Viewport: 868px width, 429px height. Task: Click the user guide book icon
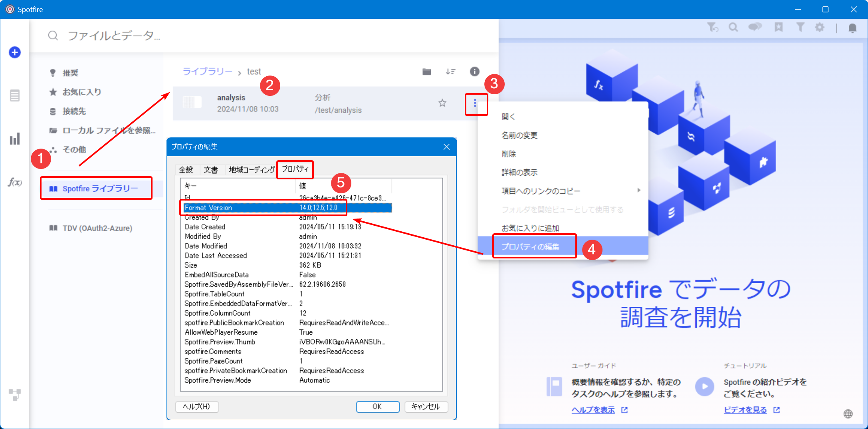554,387
